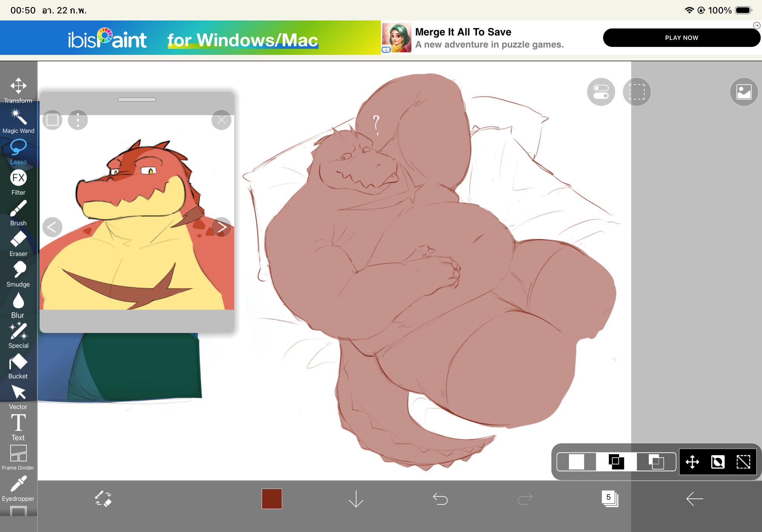Viewport: 762px width, 532px height.
Task: Open the dark red color swatch
Action: tap(272, 498)
